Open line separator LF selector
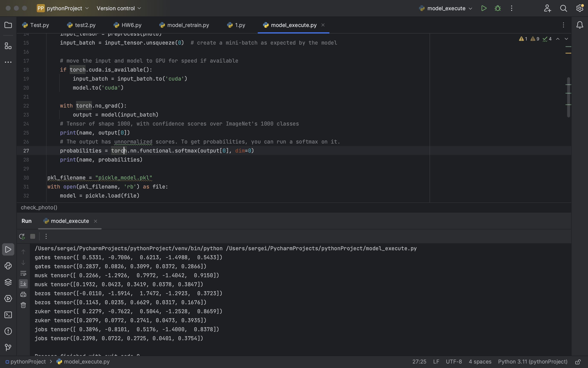 436,362
